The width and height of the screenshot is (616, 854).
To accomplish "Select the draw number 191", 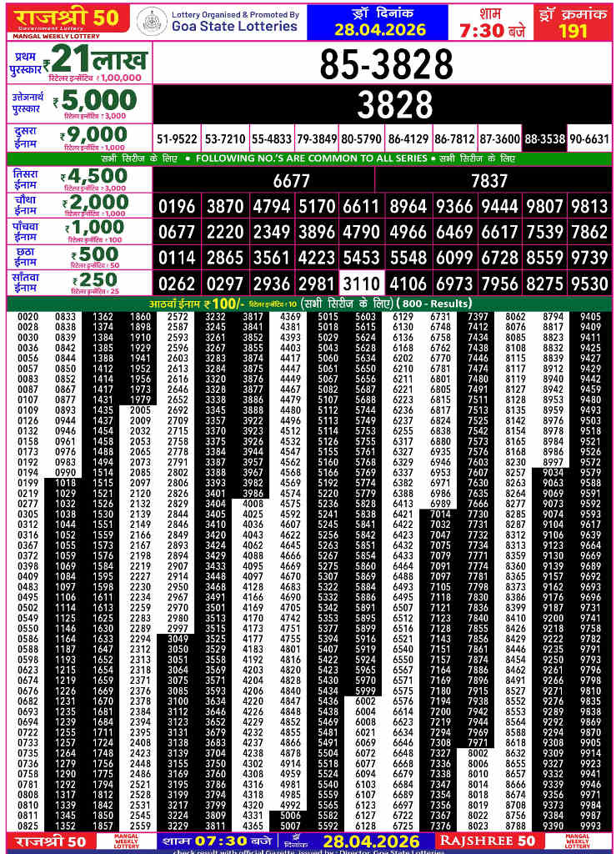I will coord(573,31).
